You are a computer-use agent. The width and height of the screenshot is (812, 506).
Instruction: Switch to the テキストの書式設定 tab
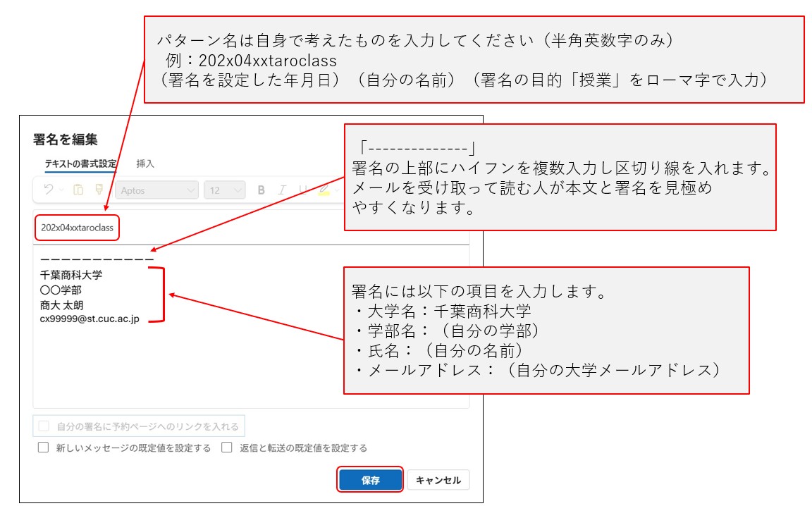tap(81, 163)
